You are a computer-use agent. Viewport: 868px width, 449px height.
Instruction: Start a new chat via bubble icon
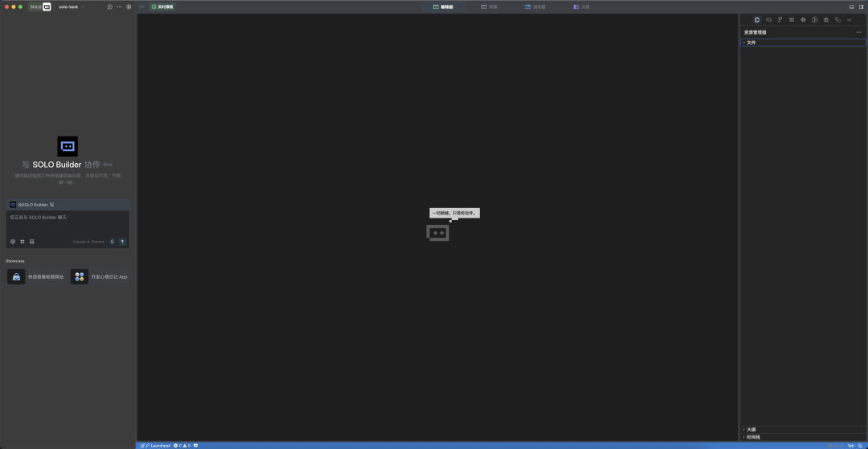(109, 6)
